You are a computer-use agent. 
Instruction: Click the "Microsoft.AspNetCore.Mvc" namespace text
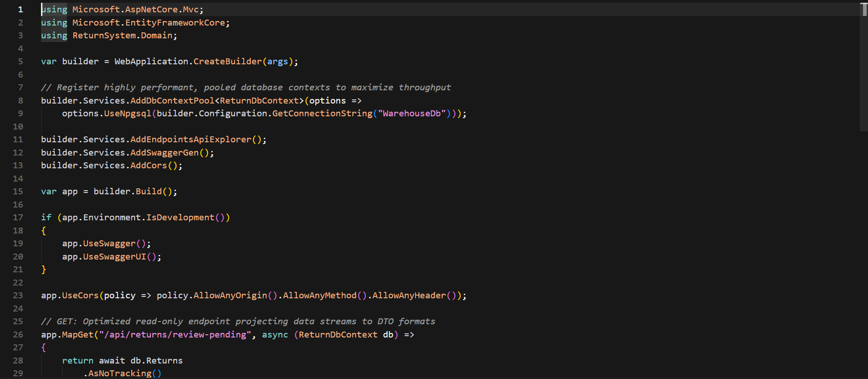[x=136, y=10]
